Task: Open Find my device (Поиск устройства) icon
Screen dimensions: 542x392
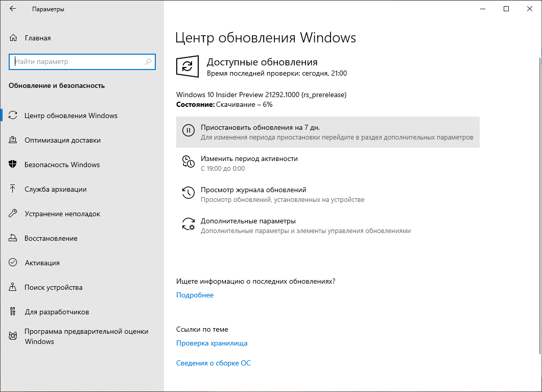Action: pyautogui.click(x=14, y=287)
